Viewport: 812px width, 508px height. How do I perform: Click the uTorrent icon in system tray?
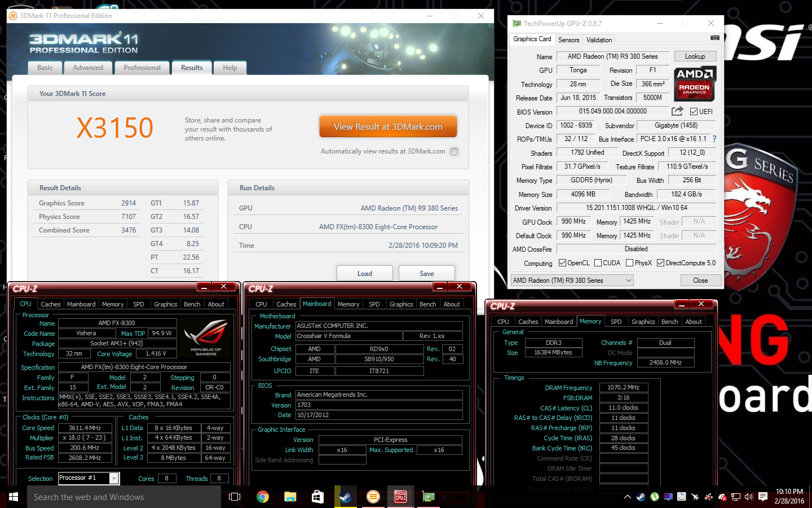(655, 497)
